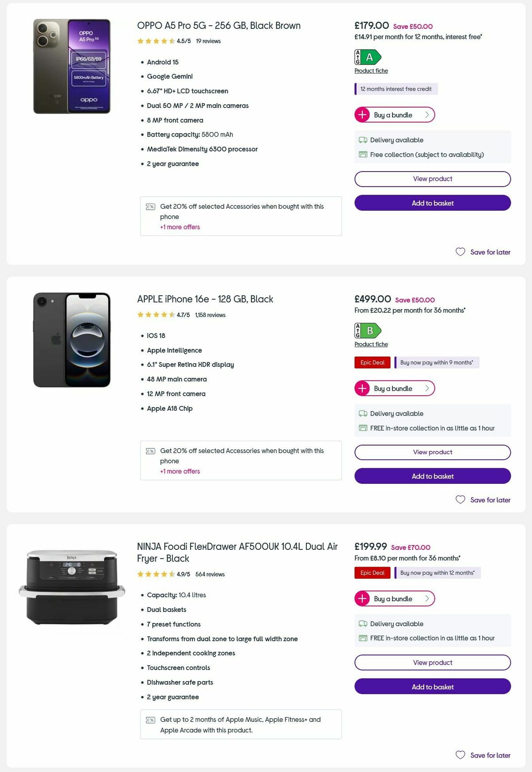This screenshot has height=772, width=532.
Task: Toggle Save for later heart for Ninja air fryer
Action: tap(460, 755)
